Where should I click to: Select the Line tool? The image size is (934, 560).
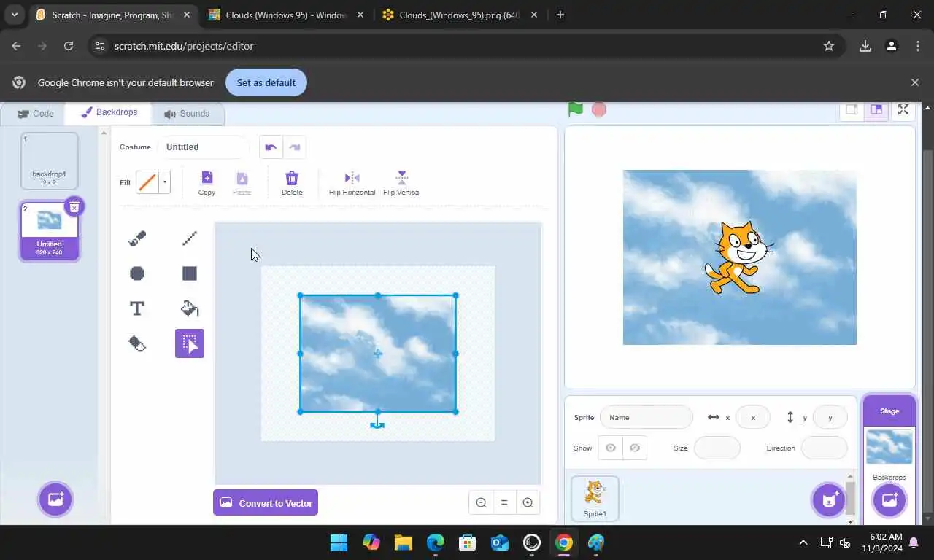(190, 238)
